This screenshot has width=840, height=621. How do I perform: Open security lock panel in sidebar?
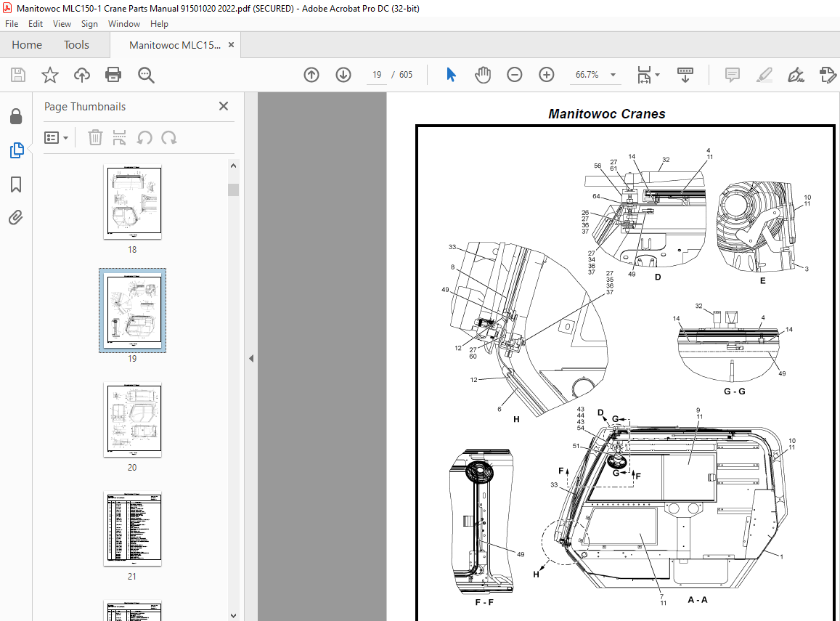click(16, 116)
